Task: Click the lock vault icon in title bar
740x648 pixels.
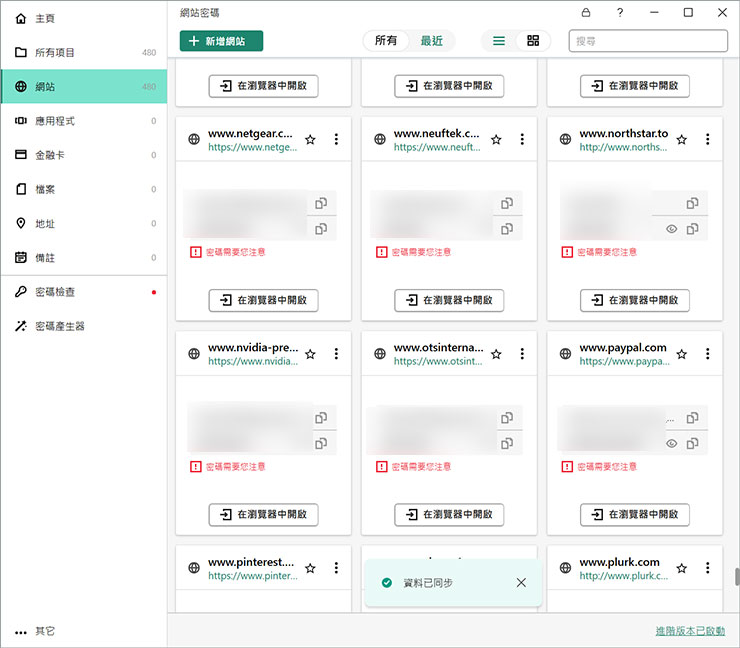Action: [586, 13]
